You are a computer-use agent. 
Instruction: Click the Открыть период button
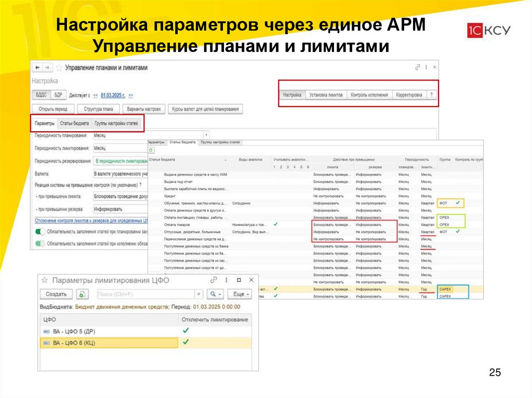click(x=53, y=109)
